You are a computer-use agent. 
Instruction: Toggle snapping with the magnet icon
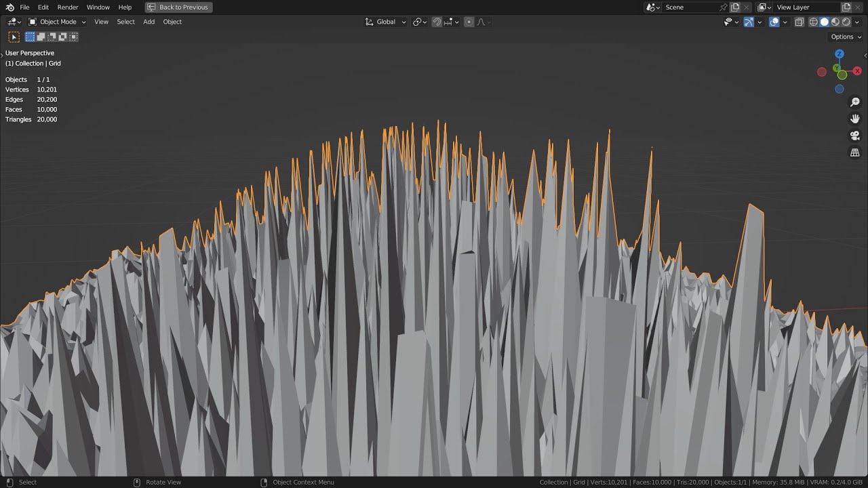point(437,22)
